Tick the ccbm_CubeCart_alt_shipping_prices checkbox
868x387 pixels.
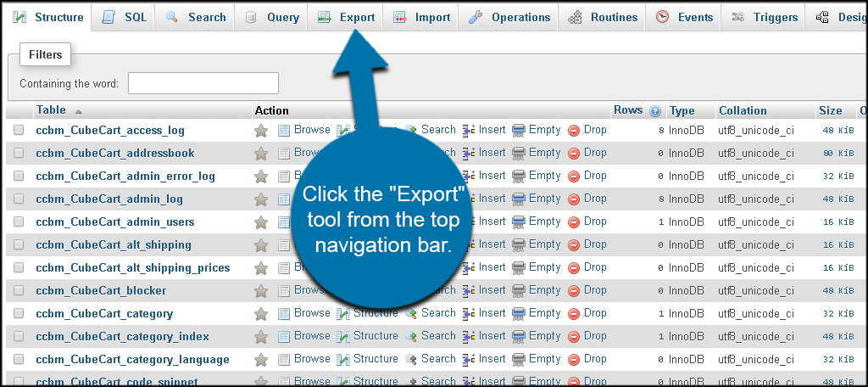tap(19, 267)
